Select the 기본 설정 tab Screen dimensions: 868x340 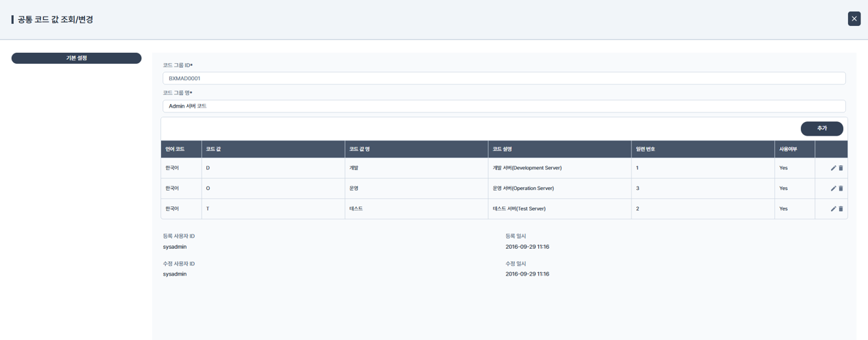(x=76, y=58)
